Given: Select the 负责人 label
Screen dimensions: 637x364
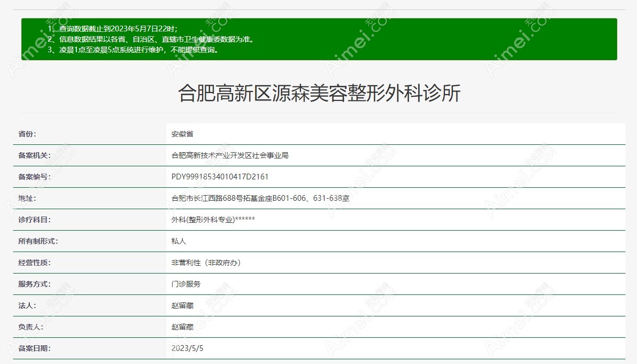Looking at the screenshot, I should [31, 327].
